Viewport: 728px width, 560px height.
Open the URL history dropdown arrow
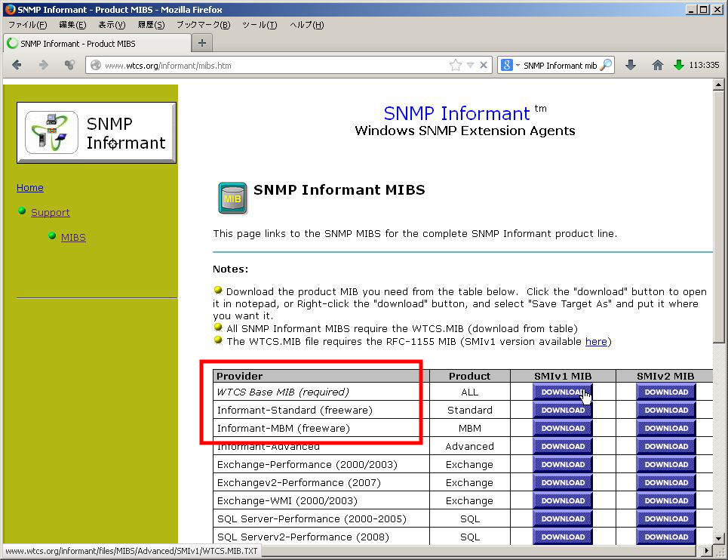470,65
